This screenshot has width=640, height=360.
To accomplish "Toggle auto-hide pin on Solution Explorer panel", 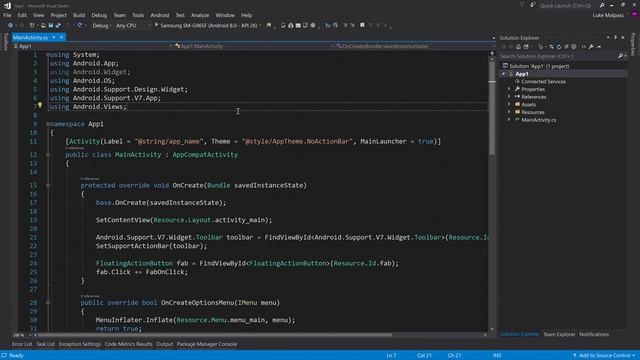I will click(616, 38).
